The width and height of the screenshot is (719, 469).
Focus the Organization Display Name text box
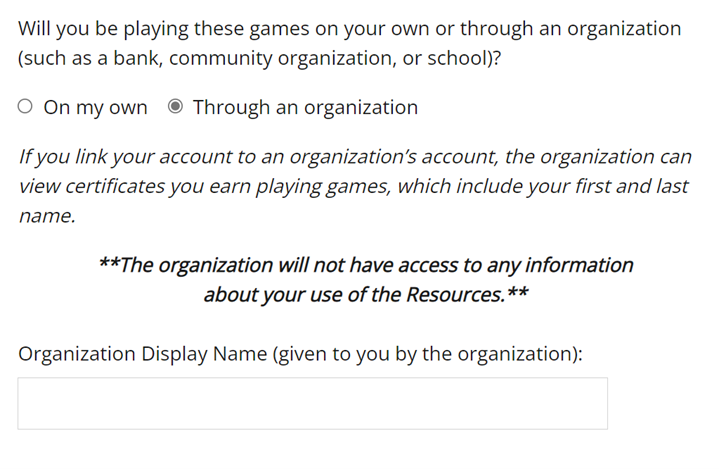click(313, 403)
